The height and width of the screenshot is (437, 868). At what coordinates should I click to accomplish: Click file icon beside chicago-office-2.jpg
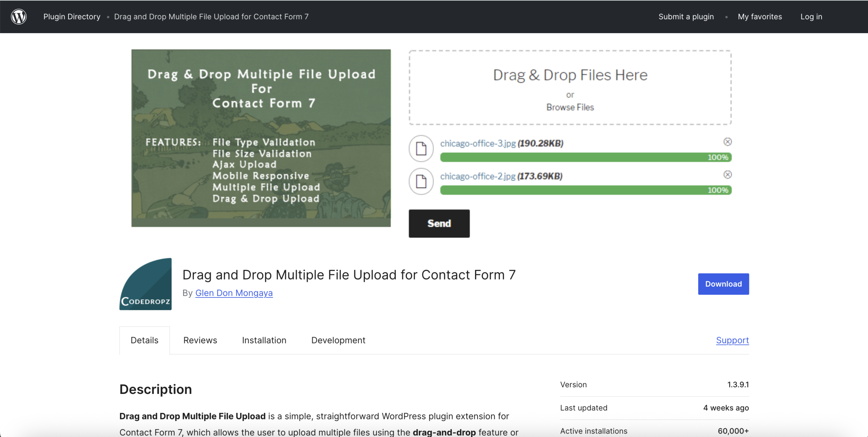click(421, 181)
